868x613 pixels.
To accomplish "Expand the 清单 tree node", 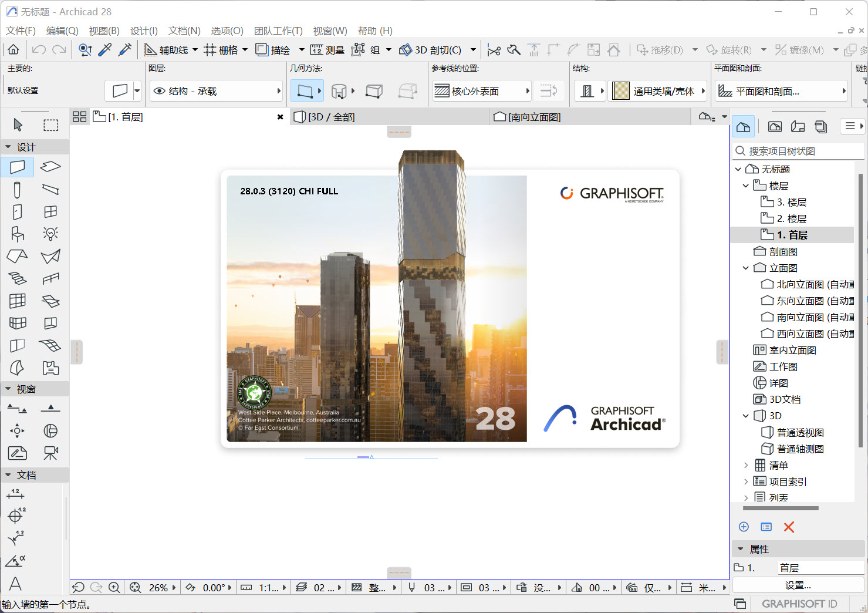I will click(x=746, y=465).
